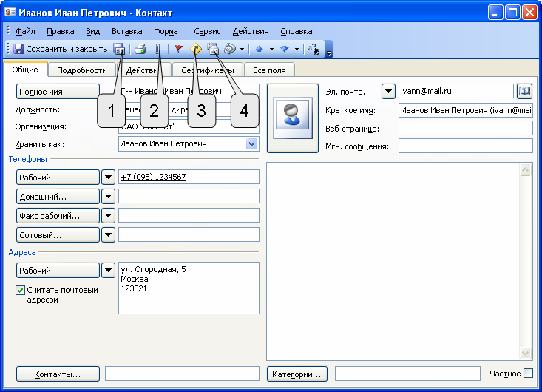
Task: Click the address box with ул. Огородная, 5
Action: (x=189, y=288)
